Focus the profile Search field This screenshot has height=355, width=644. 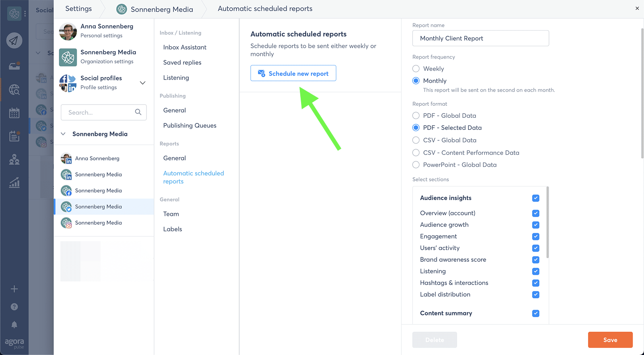[103, 112]
